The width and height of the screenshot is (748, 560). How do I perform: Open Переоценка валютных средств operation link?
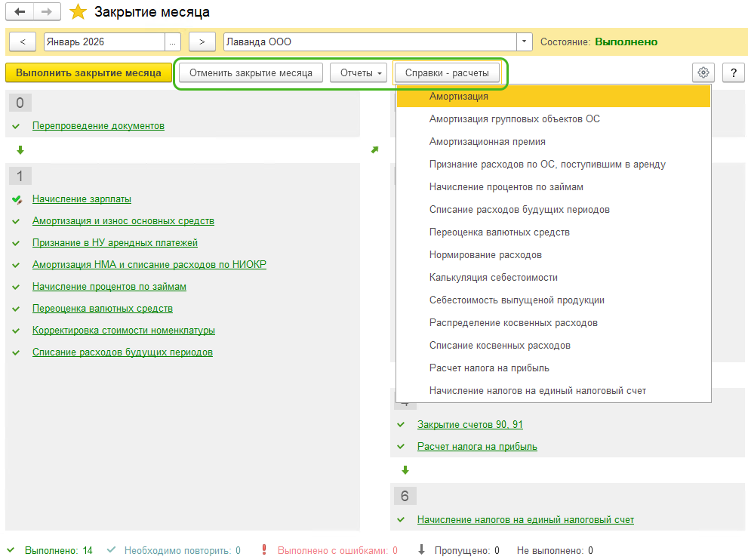point(103,309)
